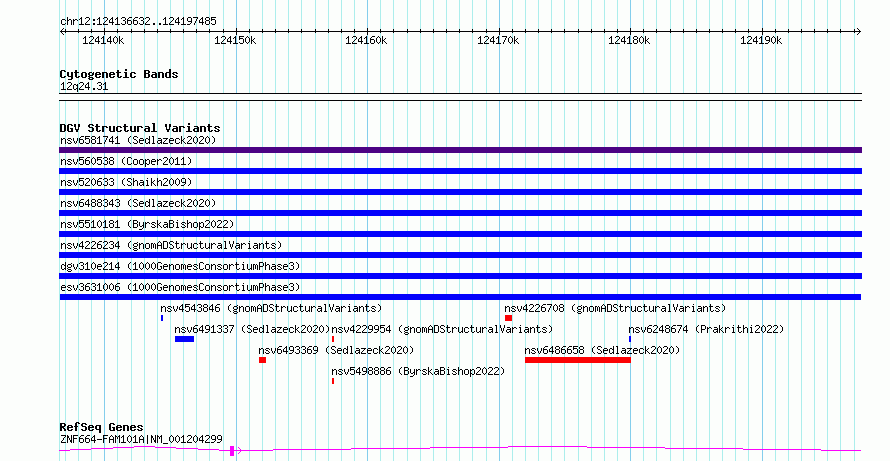Screen dimensions: 890x461
Task: Select the dark purple nsv6581741 variant bar
Action: coord(460,150)
